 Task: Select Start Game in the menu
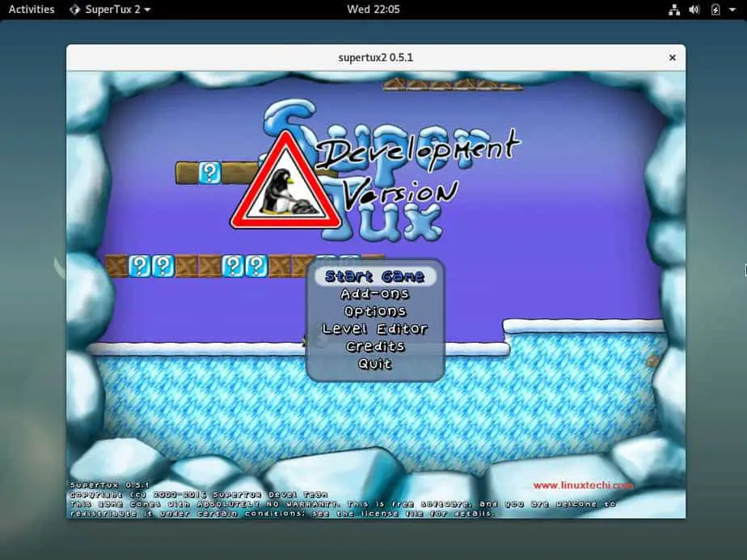coord(375,276)
